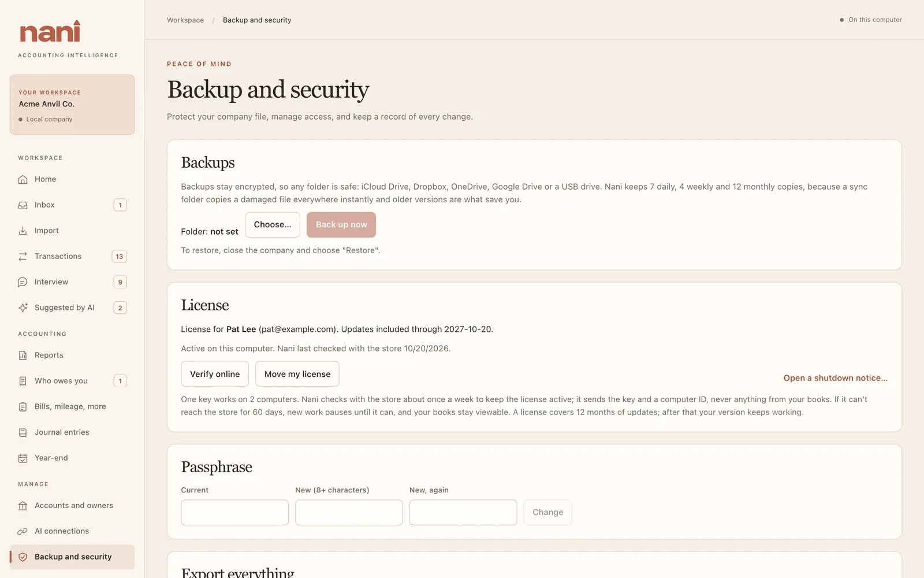Focus the New, again passphrase field

pos(463,513)
